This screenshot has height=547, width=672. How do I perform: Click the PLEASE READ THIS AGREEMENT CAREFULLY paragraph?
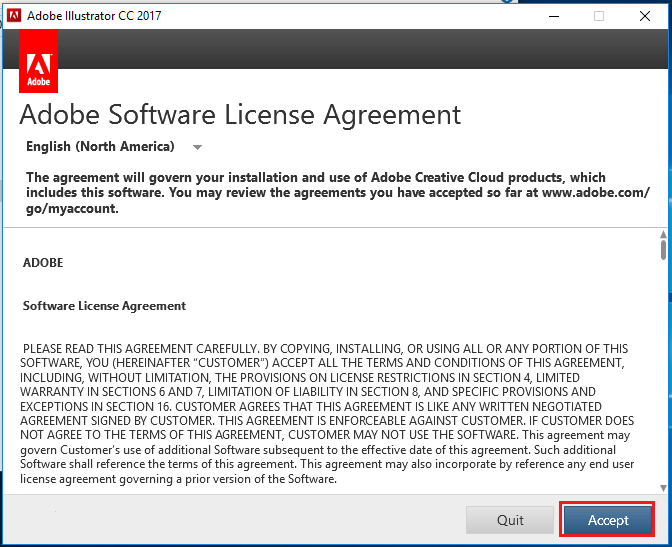coord(327,414)
